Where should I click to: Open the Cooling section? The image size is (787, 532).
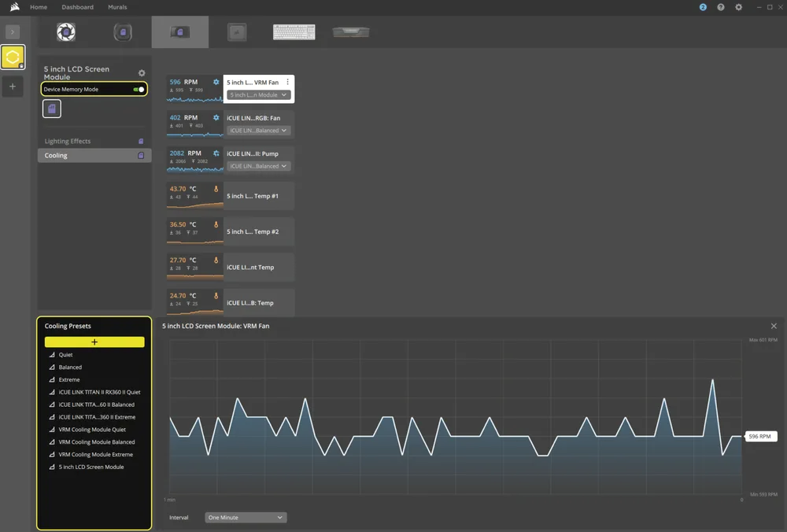coord(94,156)
